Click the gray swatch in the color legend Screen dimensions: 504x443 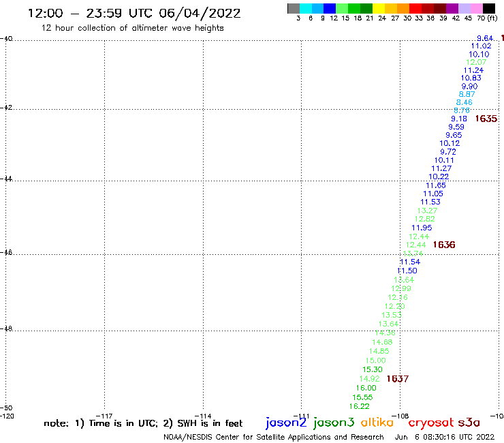[294, 8]
